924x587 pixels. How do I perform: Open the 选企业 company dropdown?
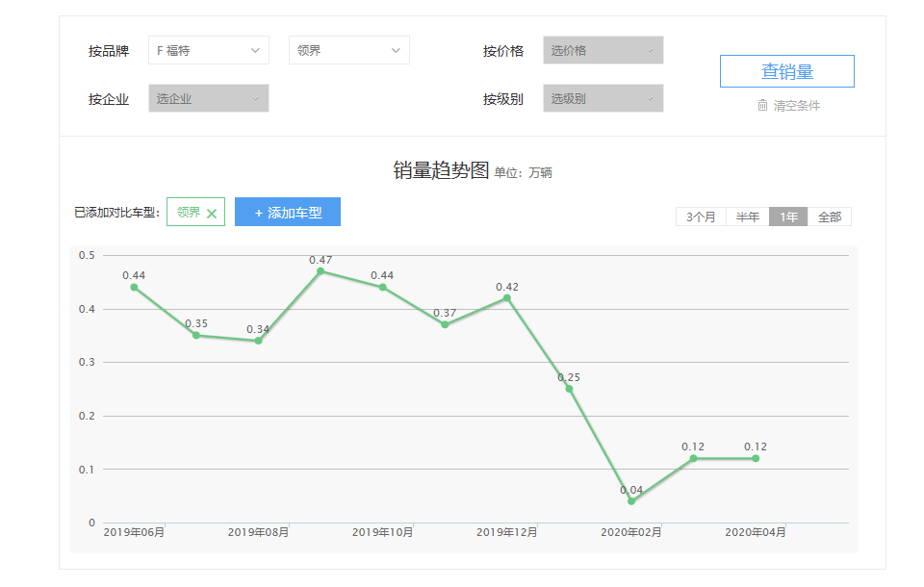tap(208, 98)
